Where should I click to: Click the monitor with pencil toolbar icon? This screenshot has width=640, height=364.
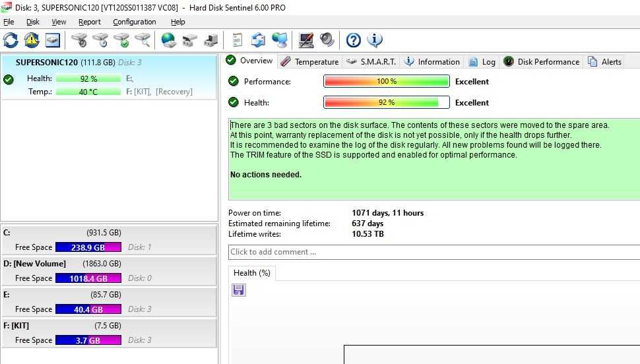[305, 40]
